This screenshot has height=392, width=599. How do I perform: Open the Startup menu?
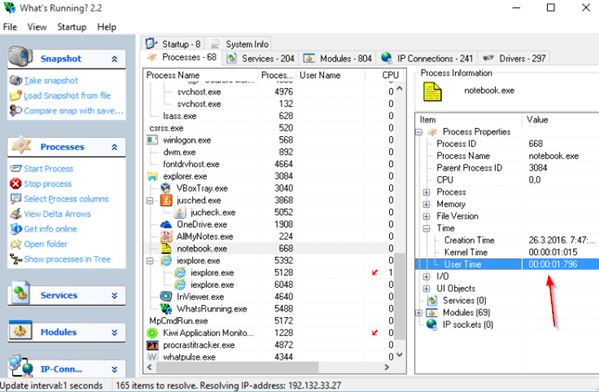click(x=72, y=27)
